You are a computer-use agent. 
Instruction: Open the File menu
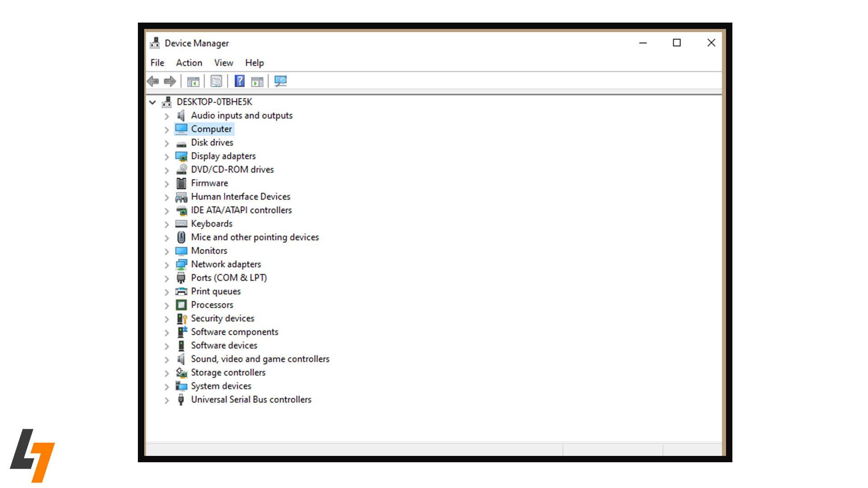(x=156, y=63)
